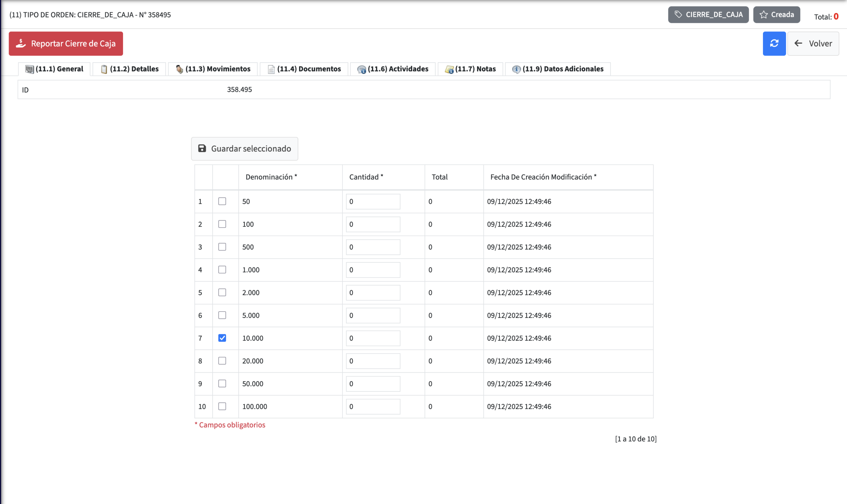Click the hand-with-money icon in Reportar button
Viewport: 847px width, 504px height.
pos(21,43)
